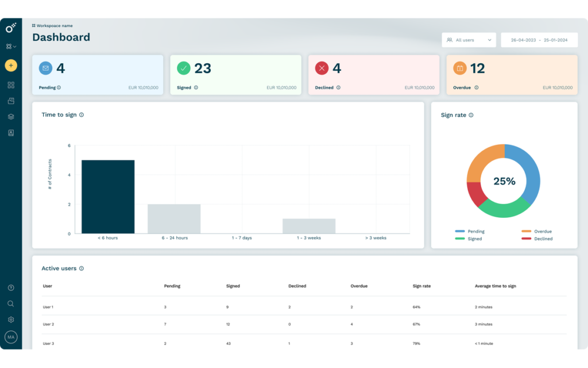Click the info icon beside Active users
Image resolution: width=588 pixels, height=368 pixels.
click(x=82, y=269)
